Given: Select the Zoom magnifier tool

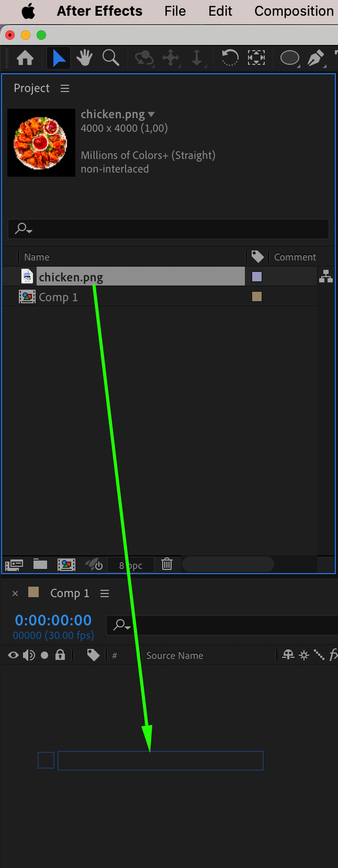Looking at the screenshot, I should pos(111,58).
